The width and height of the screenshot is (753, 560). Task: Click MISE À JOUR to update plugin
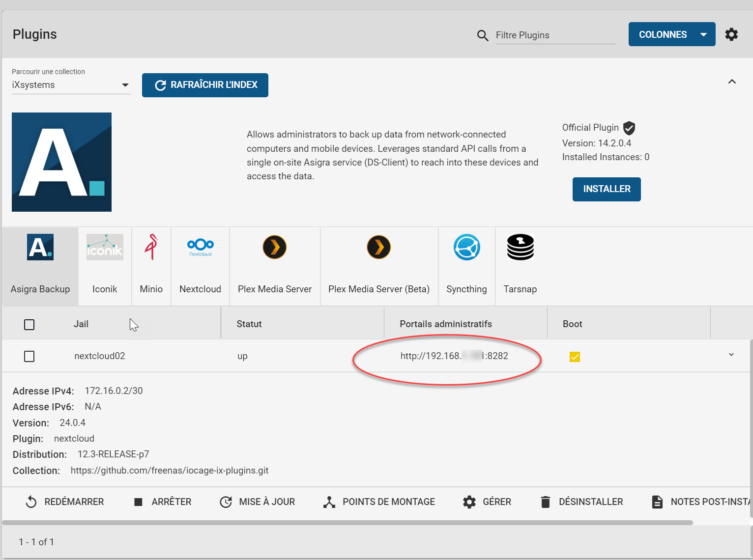click(x=258, y=502)
